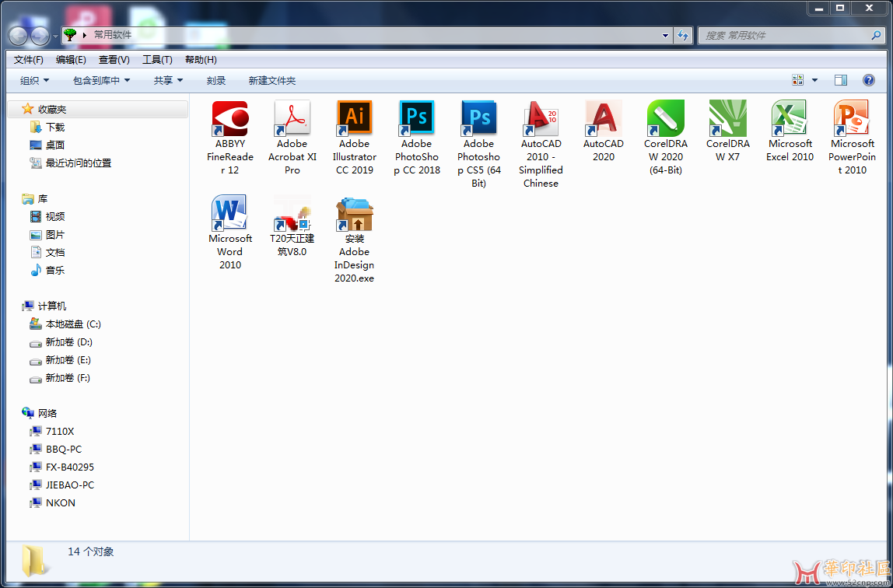Open the 编辑(E) menu

click(72, 60)
